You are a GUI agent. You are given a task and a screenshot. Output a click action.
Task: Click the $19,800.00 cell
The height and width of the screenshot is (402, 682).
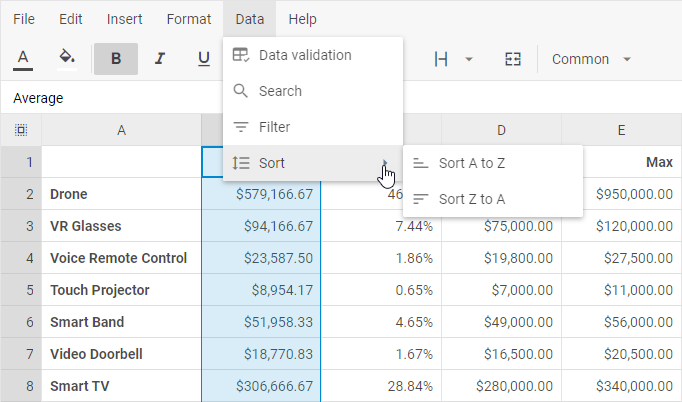[501, 258]
